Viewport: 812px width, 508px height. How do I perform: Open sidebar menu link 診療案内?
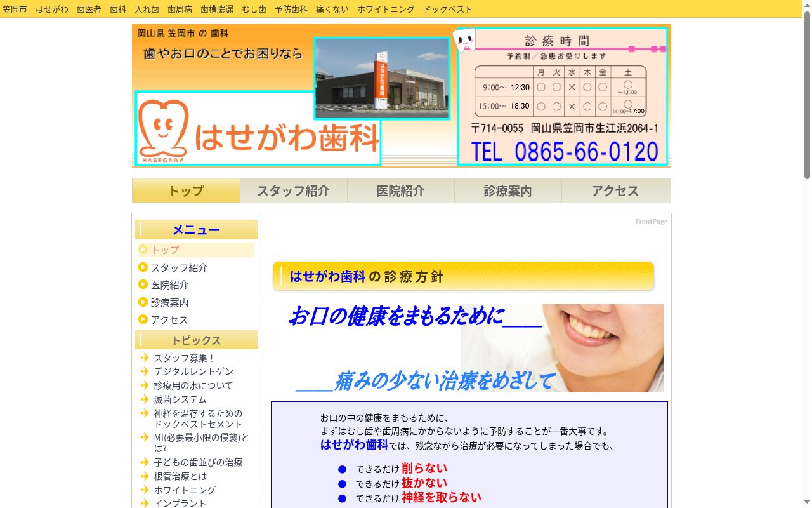[169, 302]
